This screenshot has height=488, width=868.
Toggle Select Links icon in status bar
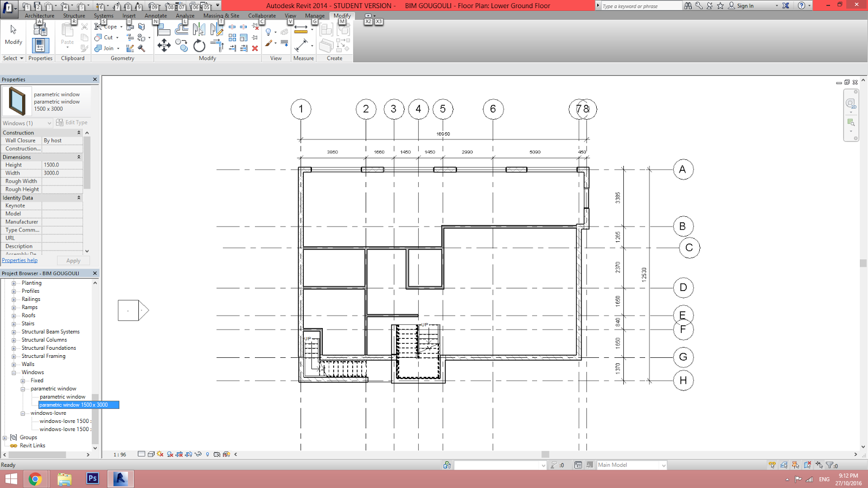pos(772,465)
